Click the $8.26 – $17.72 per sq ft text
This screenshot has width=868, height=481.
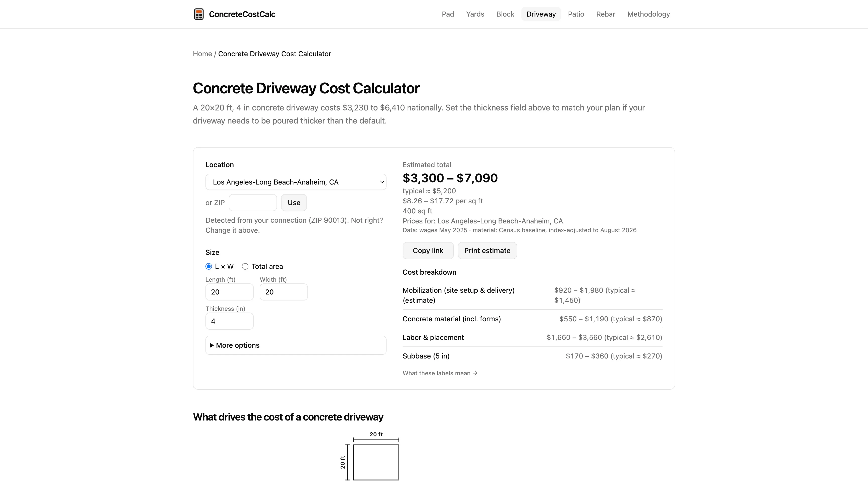pyautogui.click(x=443, y=201)
